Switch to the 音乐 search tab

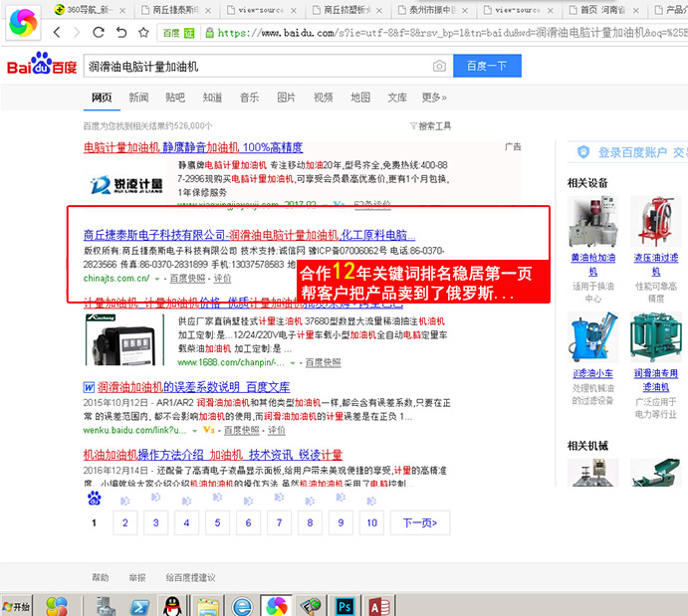pyautogui.click(x=249, y=98)
